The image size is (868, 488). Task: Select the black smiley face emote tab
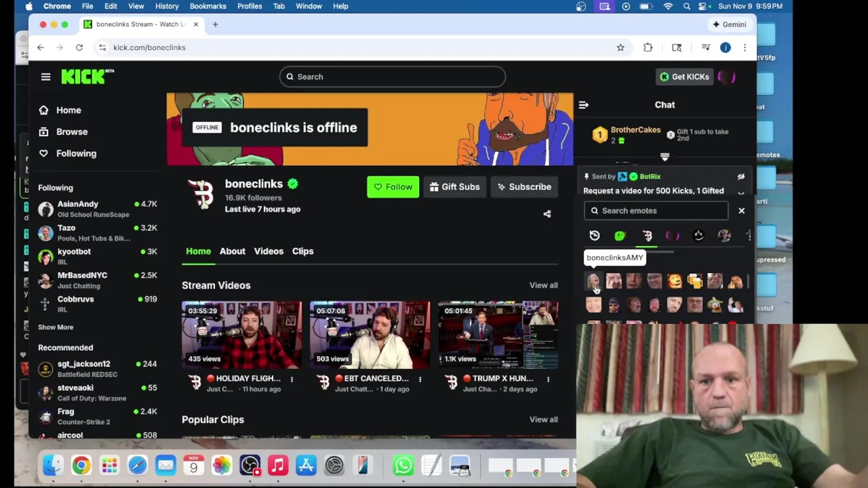coord(698,236)
